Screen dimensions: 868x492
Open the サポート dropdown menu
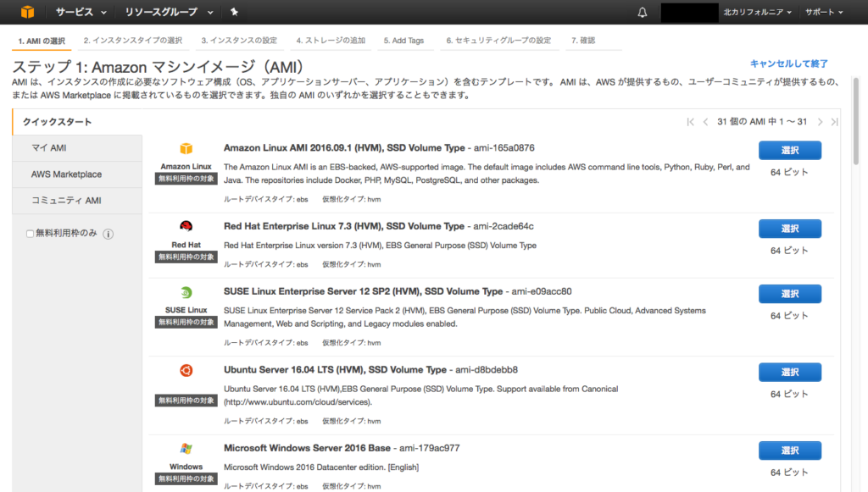click(824, 12)
